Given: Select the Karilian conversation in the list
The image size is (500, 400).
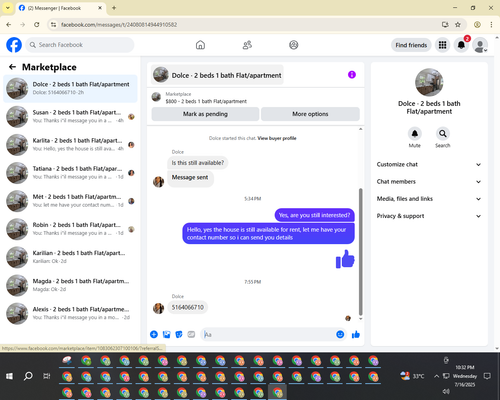Looking at the screenshot, I should 70,257.
